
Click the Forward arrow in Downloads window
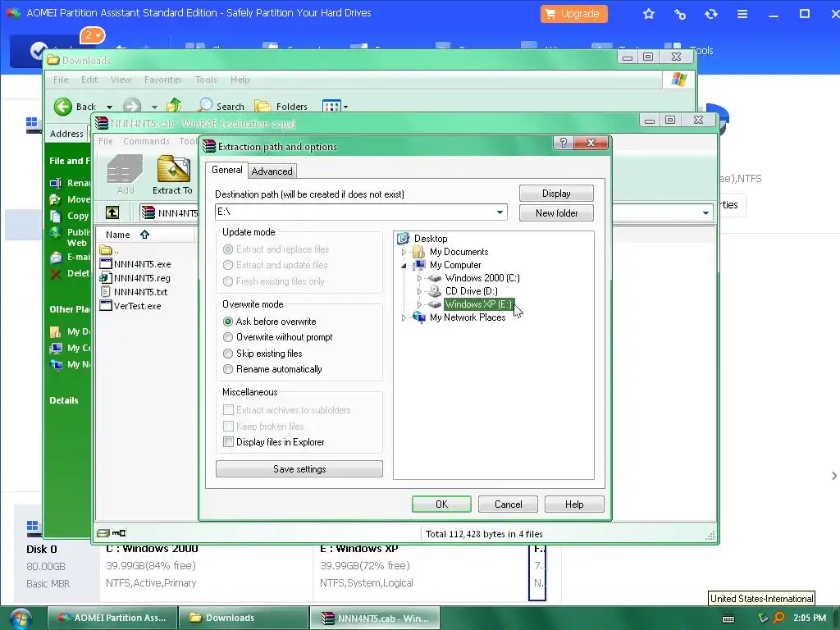[132, 107]
